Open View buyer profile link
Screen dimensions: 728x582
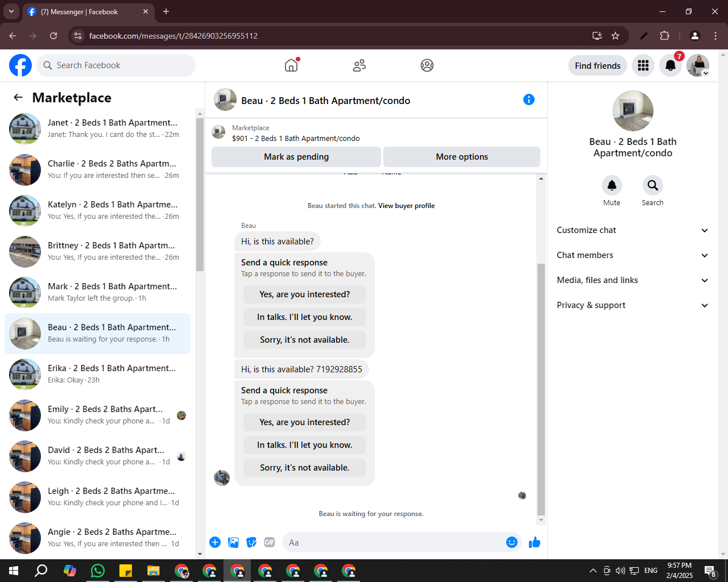point(406,206)
